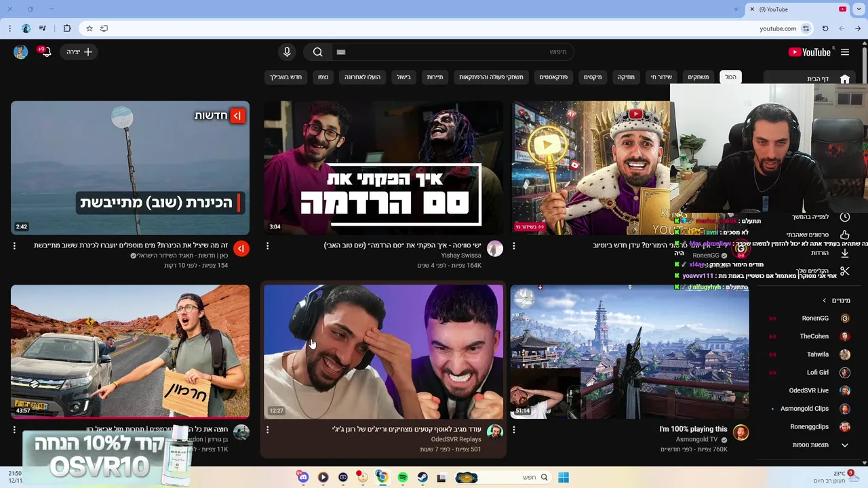
Task: Select the הכול filter chip
Action: pos(730,77)
